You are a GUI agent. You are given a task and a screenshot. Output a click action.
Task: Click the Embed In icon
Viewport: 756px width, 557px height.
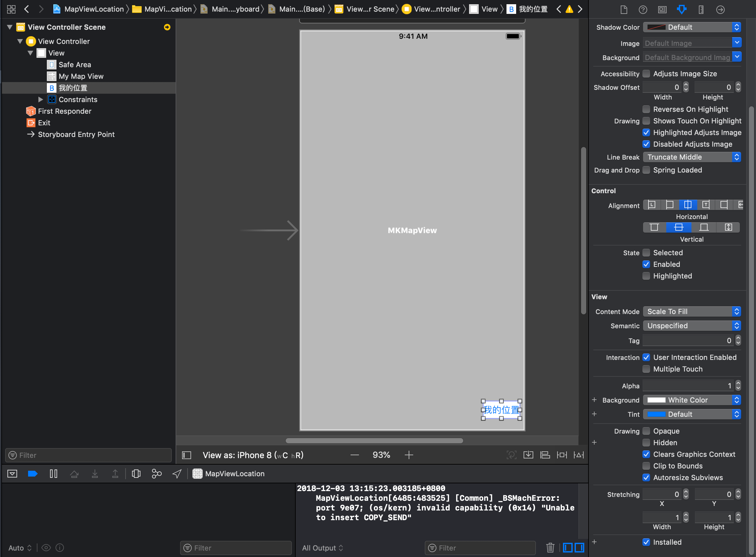[x=528, y=455]
